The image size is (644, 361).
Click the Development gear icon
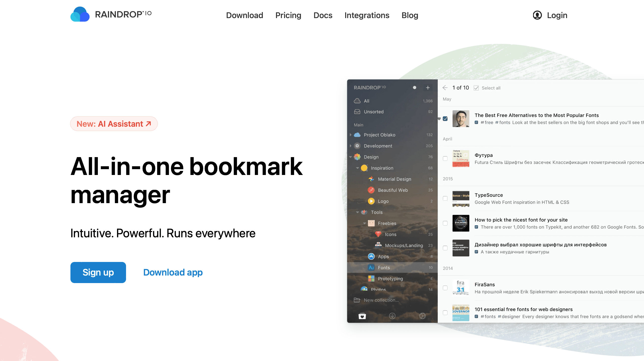click(x=357, y=146)
